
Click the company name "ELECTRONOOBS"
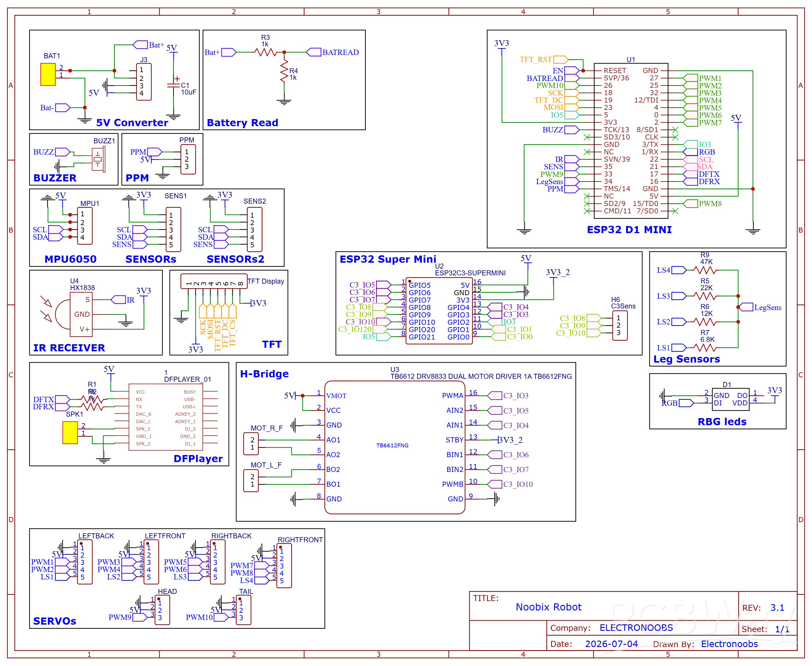coord(636,628)
